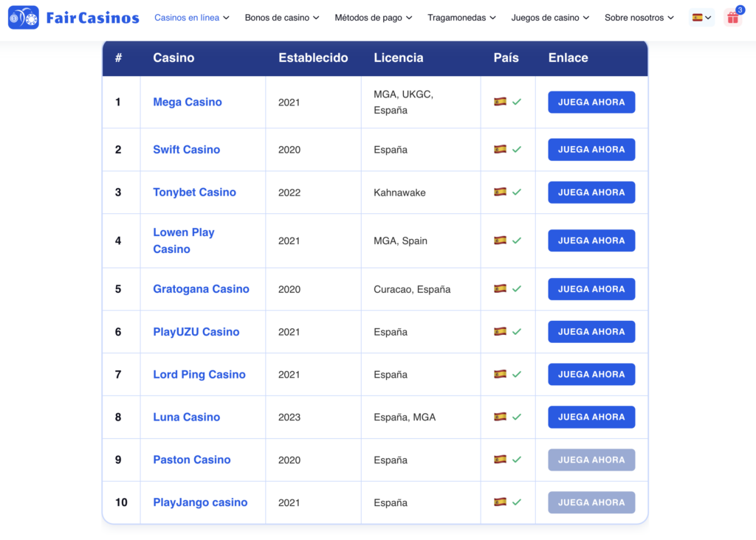The image size is (756, 540).
Task: Click the Establecido column header
Action: click(x=313, y=58)
